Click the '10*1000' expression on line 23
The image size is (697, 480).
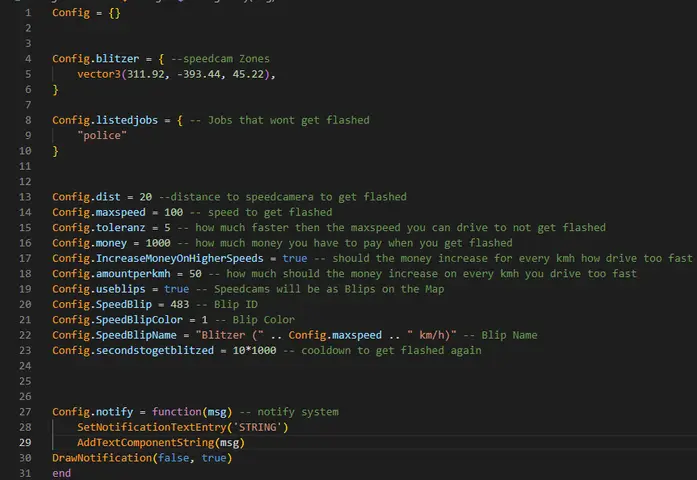[x=254, y=351]
